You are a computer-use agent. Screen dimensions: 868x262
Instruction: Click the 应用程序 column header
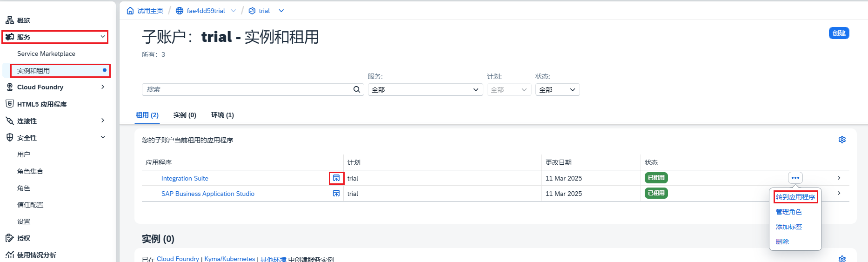point(159,162)
